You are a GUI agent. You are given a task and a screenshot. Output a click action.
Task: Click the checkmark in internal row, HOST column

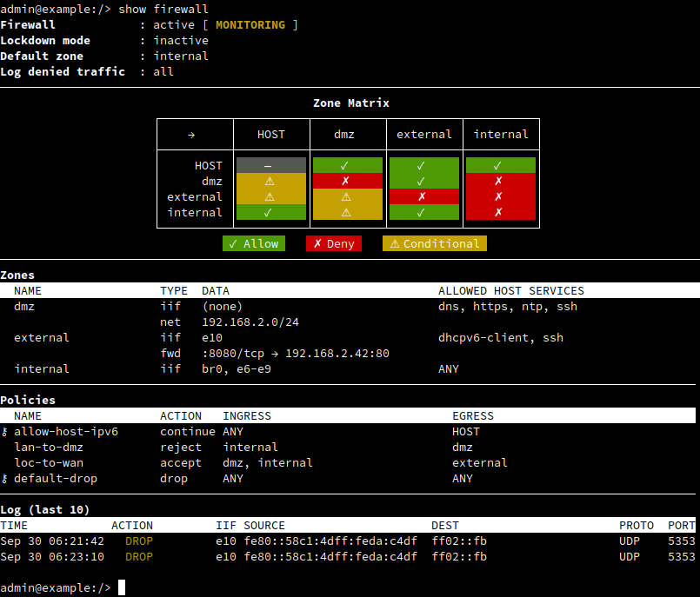click(270, 212)
